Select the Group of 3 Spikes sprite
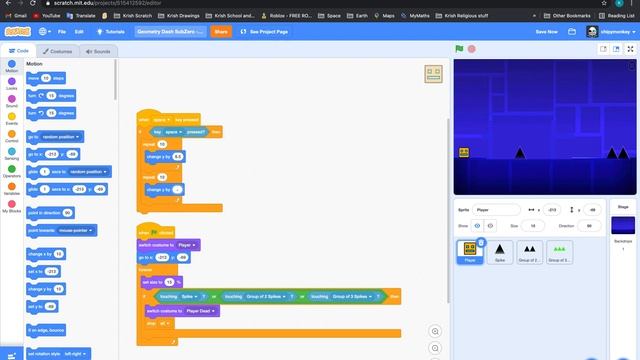 [x=559, y=252]
